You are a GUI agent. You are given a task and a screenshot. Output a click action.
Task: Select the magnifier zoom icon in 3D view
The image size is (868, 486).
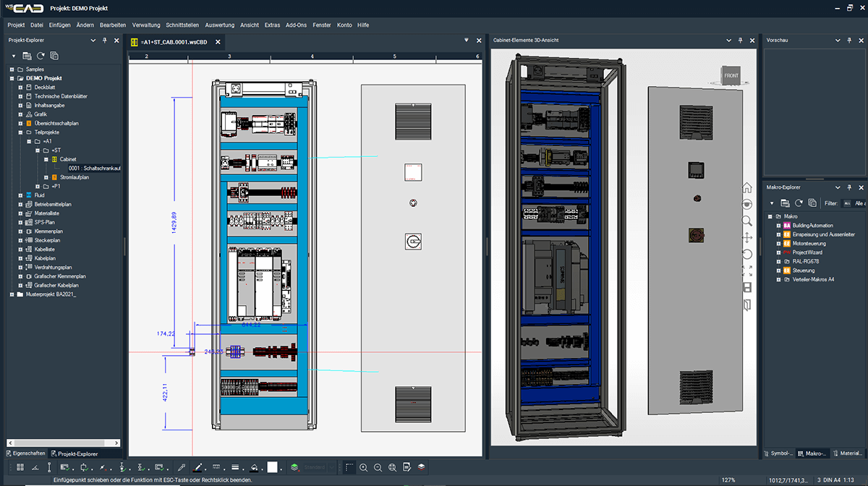pos(747,221)
